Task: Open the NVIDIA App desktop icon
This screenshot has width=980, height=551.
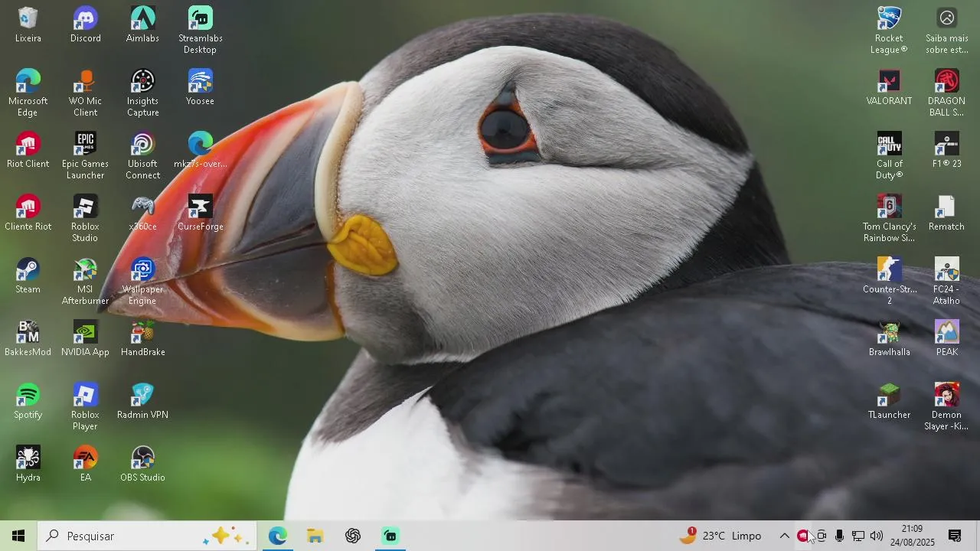Action: pyautogui.click(x=85, y=338)
